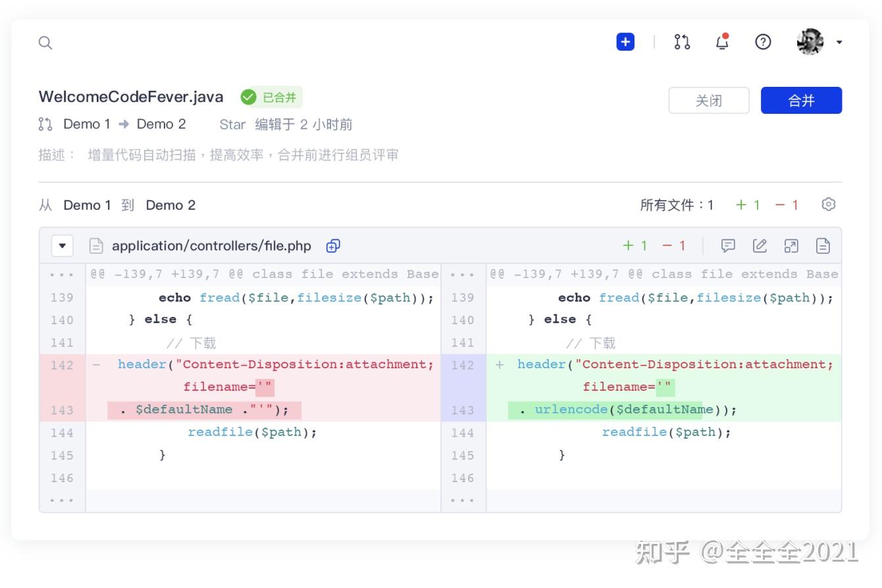Viewport: 882px width, 588px height.
Task: Click the 合并 merge button
Action: [x=801, y=100]
